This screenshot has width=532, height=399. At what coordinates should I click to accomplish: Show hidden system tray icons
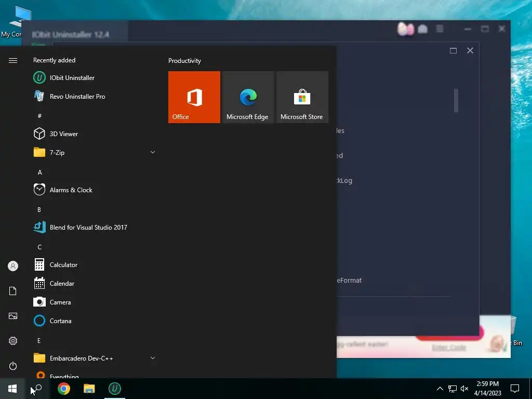(x=440, y=389)
